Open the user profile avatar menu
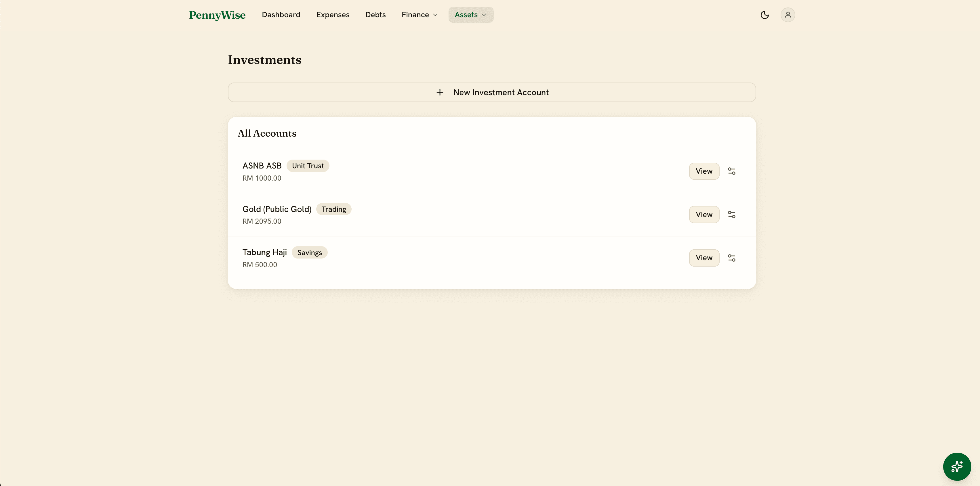 click(x=788, y=15)
